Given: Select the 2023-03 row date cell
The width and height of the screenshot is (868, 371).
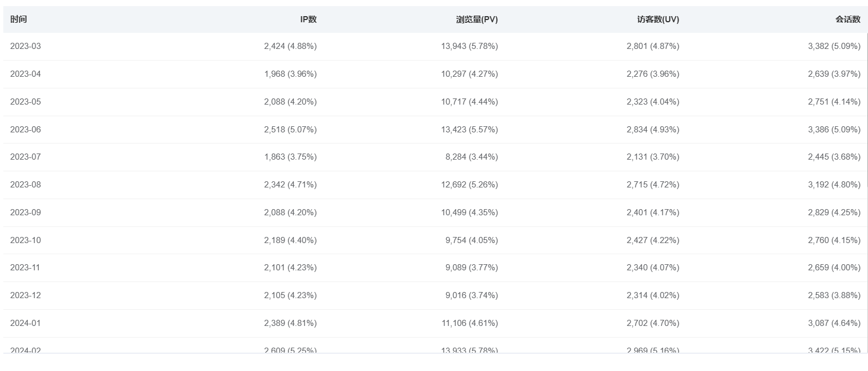Looking at the screenshot, I should (26, 46).
